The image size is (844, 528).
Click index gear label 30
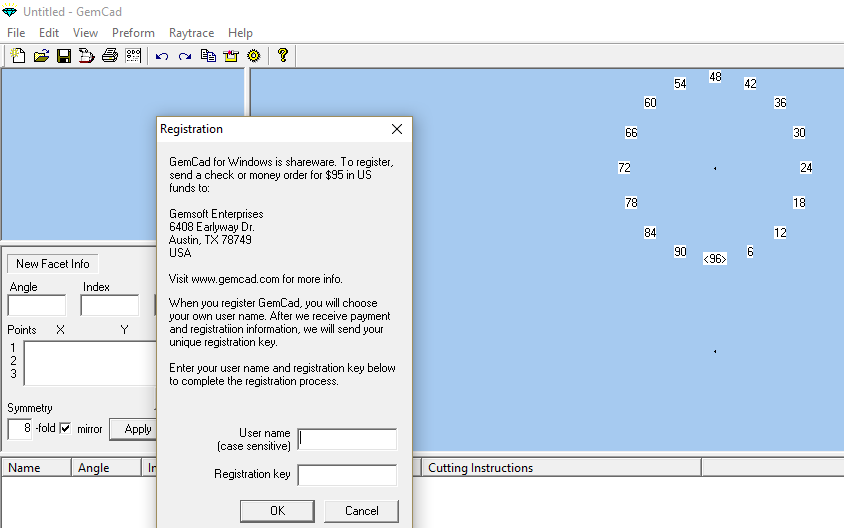[799, 133]
